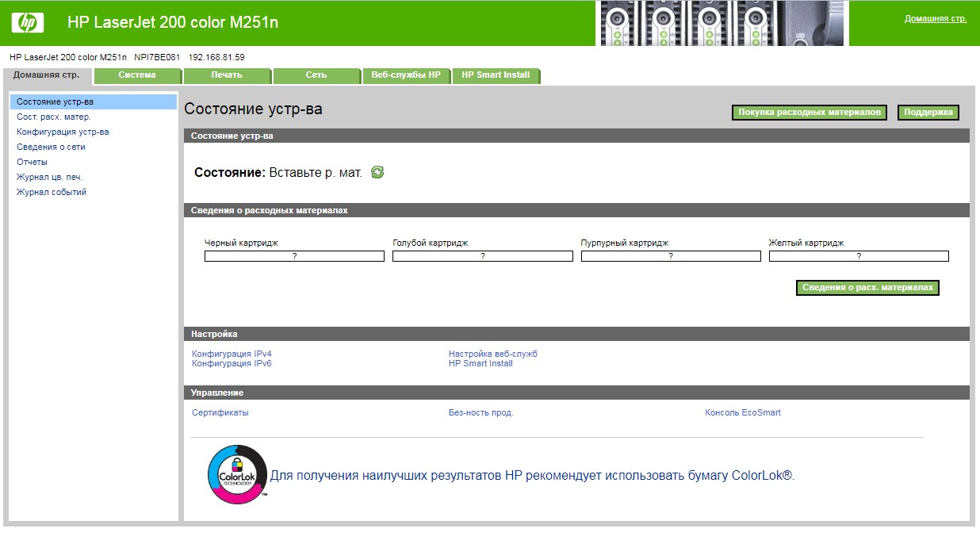Switch to the Система tab
The width and height of the screenshot is (980, 540).
click(x=137, y=75)
